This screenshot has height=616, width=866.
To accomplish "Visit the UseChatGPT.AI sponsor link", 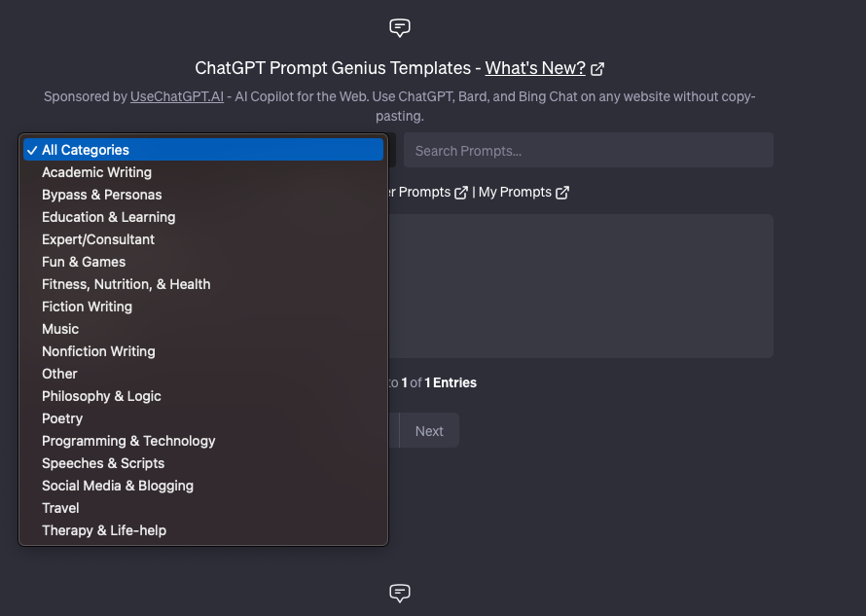I will click(177, 96).
